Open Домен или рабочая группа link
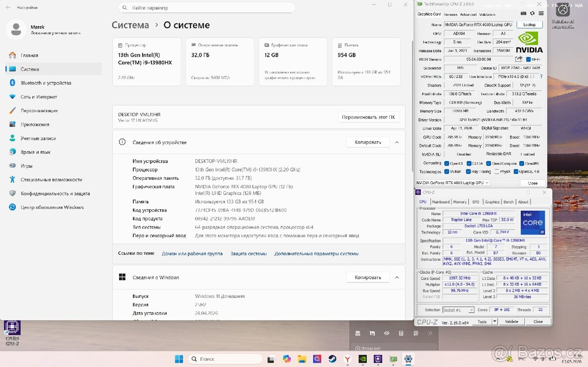Screen dimensions: 588x367 click(x=192, y=254)
